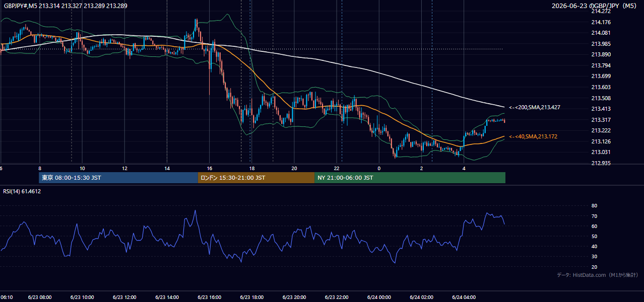Image resolution: width=644 pixels, height=302 pixels.
Task: Click the RSI 80 level label
Action: pos(594,206)
